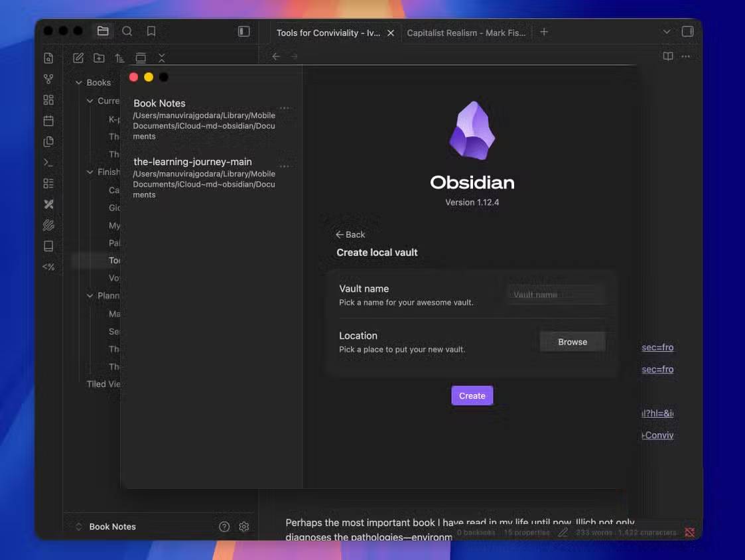Open the note starting with Ma
The image size is (745, 560).
114,314
